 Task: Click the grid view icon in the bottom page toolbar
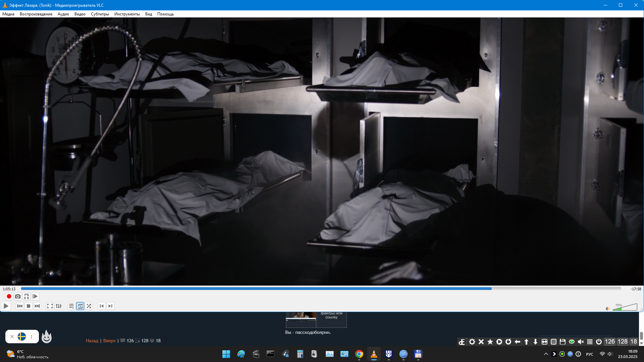(x=590, y=342)
